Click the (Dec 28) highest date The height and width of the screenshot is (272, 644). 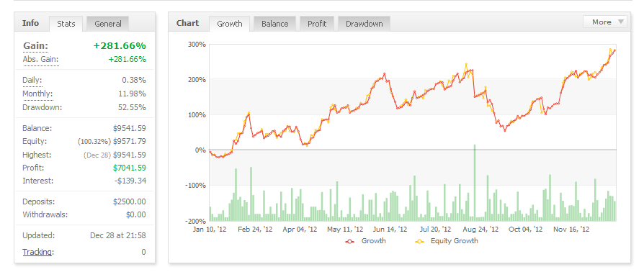pos(97,155)
